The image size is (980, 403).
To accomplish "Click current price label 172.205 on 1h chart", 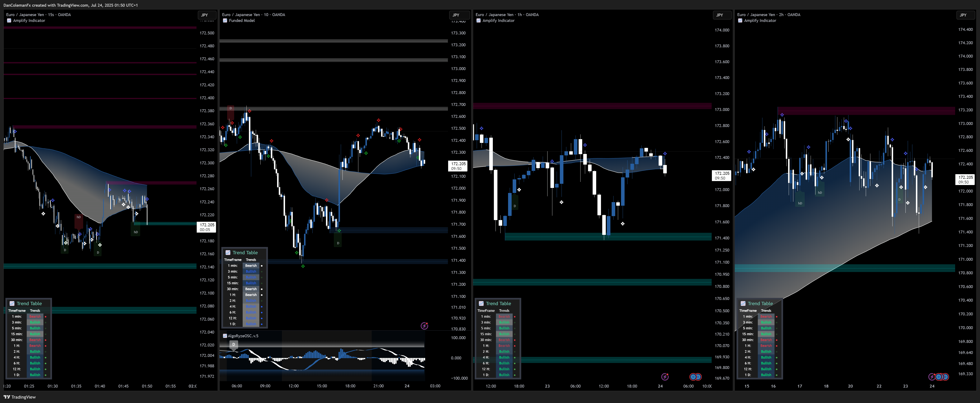I will pos(722,175).
